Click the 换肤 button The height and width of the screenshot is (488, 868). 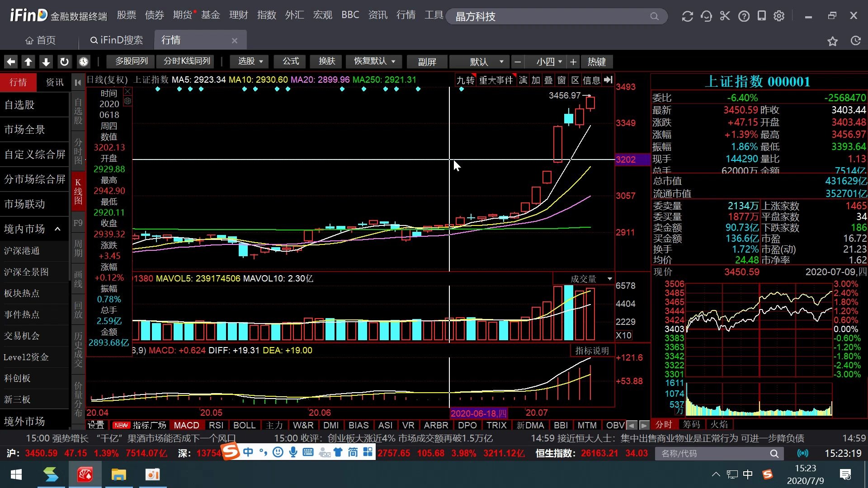[x=327, y=61]
